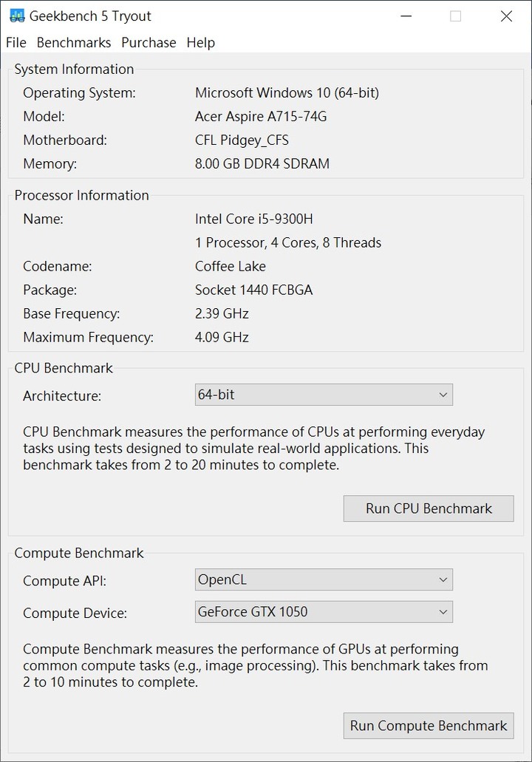Click the 'CPU Benchmark' group heading
Screen dimensions: 532x762
64,368
